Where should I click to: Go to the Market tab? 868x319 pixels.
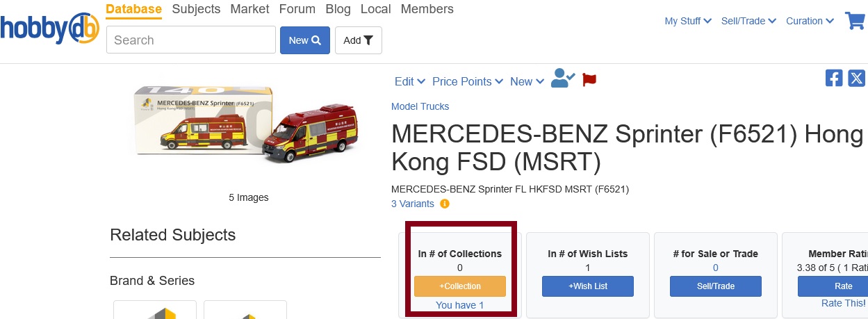click(249, 9)
